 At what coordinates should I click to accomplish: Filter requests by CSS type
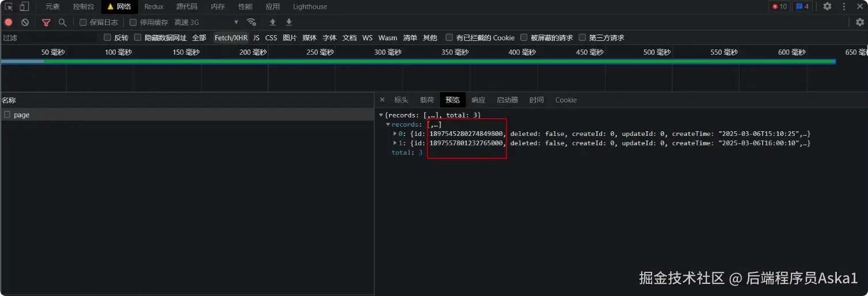(x=271, y=37)
